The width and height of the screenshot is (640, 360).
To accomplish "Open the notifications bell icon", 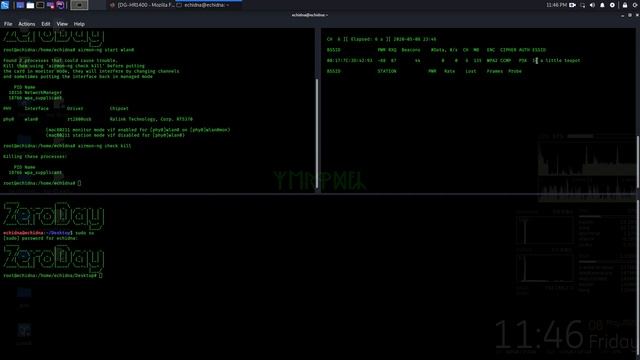I will coord(602,5).
